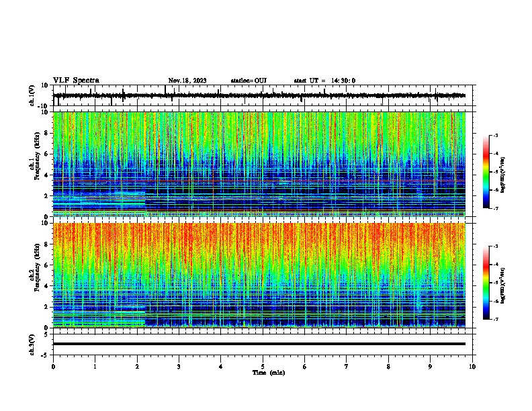Image resolution: width=532 pixels, height=411 pixels.
Task: Click the "-7" tick on ch.2 colorbar
Action: 495,319
